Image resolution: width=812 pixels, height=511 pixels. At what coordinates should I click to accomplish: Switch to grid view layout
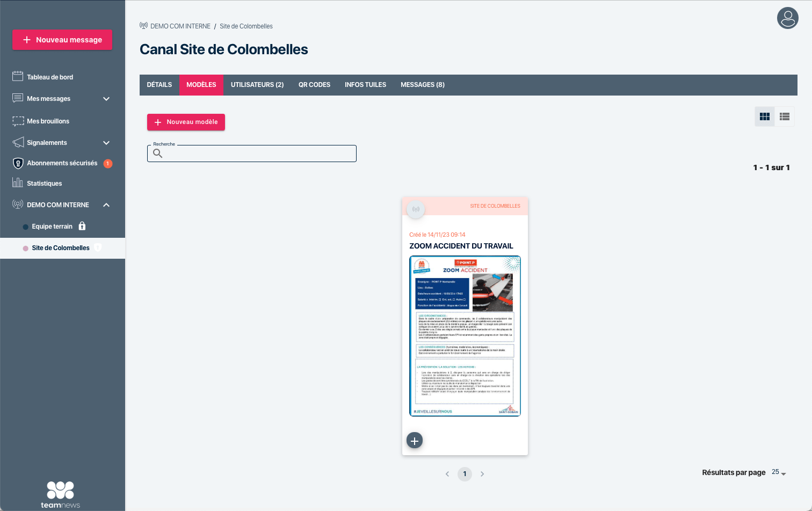(764, 116)
